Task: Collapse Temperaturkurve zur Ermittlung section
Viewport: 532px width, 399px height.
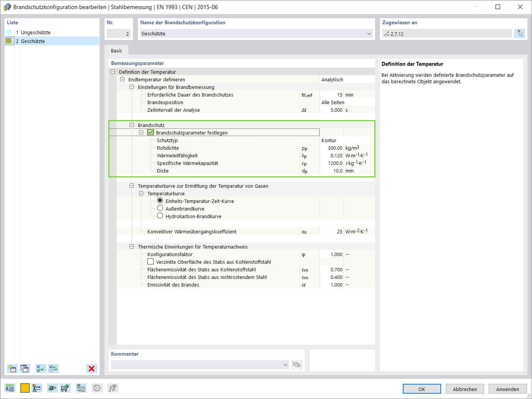Action: coord(131,186)
